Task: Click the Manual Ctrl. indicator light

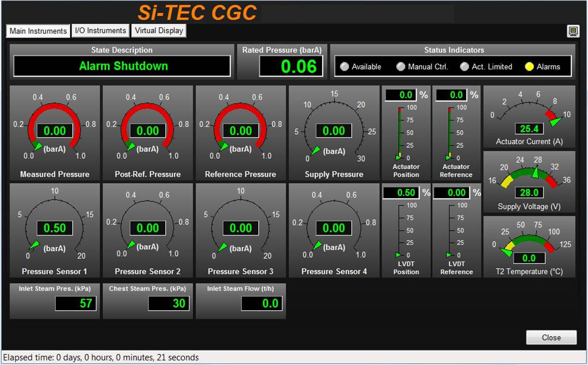Action: pyautogui.click(x=401, y=67)
